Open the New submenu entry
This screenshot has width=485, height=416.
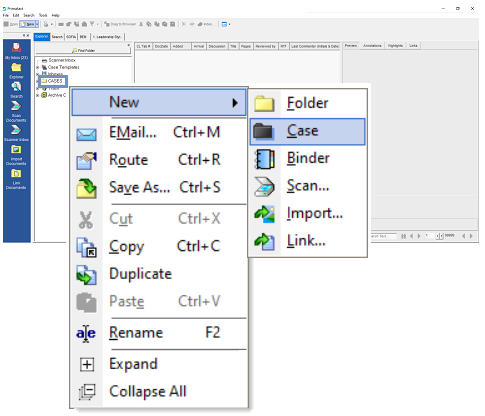pyautogui.click(x=159, y=102)
